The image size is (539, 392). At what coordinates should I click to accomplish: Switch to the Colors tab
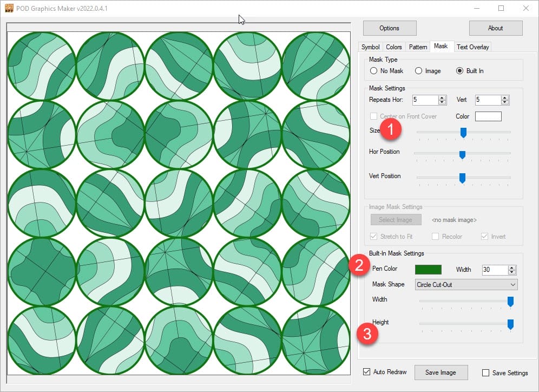394,47
